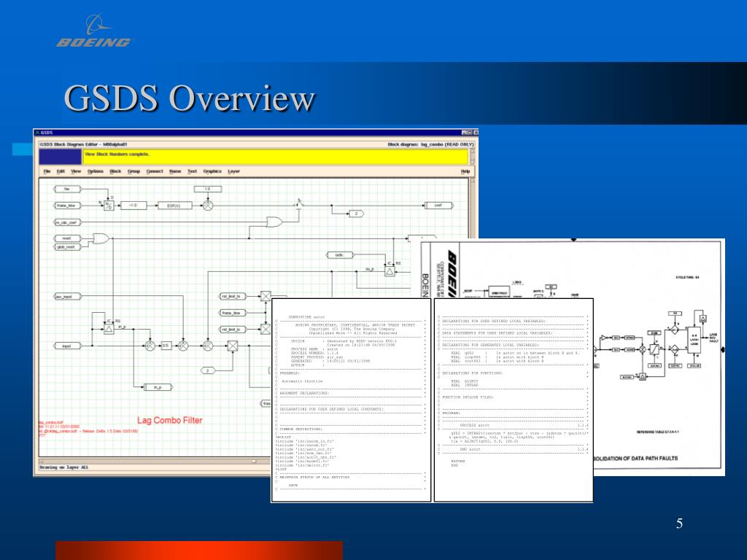The image size is (747, 560).
Task: Click the 'GSDS Overview' slide title
Action: 190,98
